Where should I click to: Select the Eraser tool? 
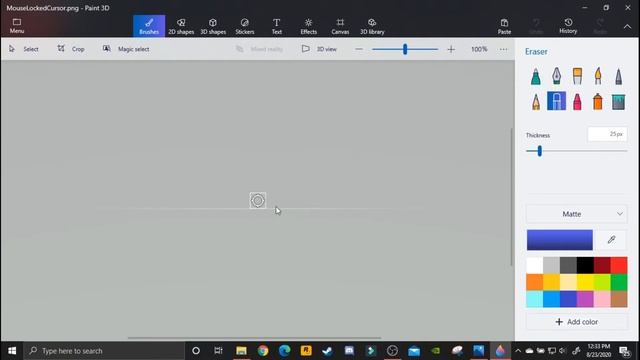tap(556, 101)
